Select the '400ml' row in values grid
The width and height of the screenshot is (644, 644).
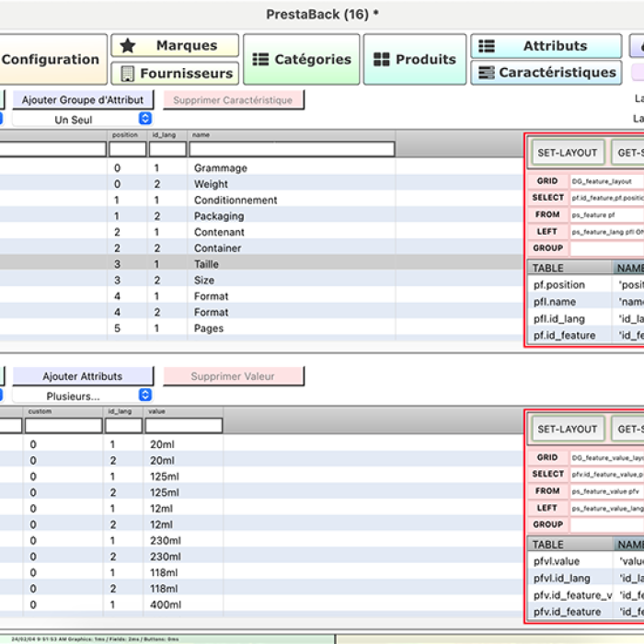tap(167, 604)
